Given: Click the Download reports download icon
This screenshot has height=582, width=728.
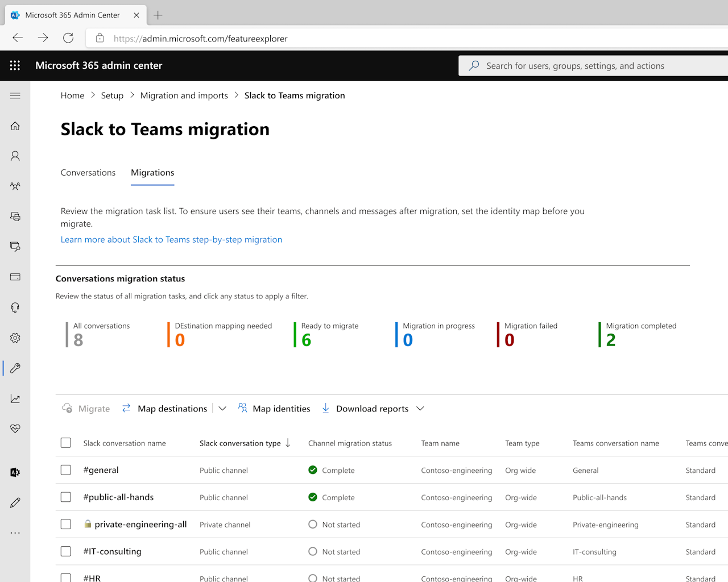Looking at the screenshot, I should (x=325, y=408).
